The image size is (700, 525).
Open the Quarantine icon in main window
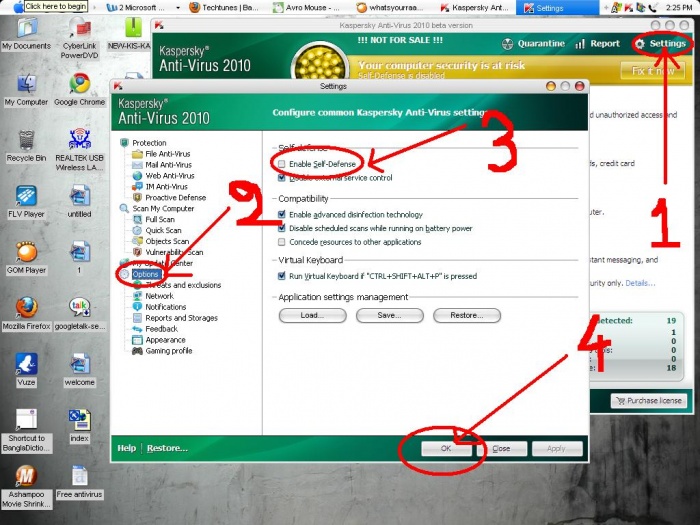click(508, 44)
